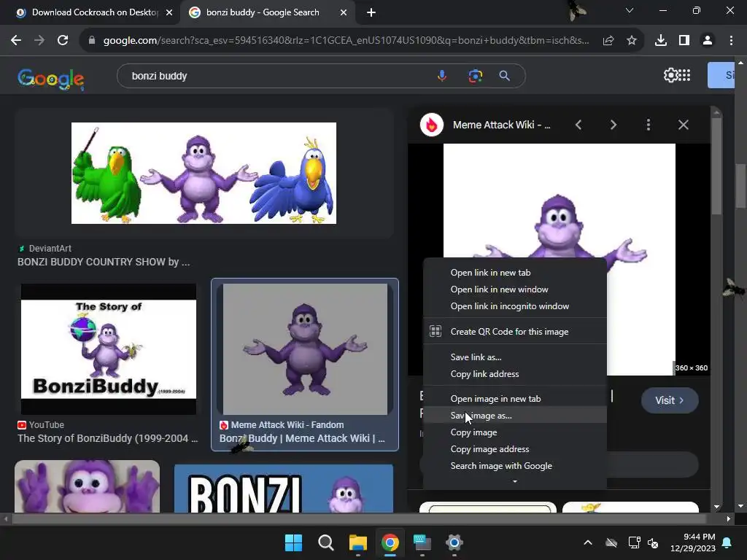
Task: Click the share page icon in address bar
Action: pos(608,41)
